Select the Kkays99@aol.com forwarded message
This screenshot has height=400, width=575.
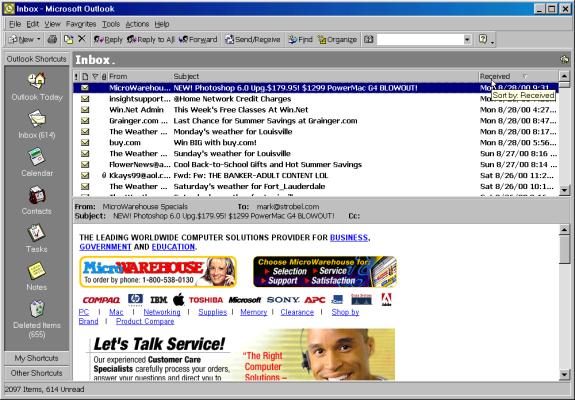[316, 176]
